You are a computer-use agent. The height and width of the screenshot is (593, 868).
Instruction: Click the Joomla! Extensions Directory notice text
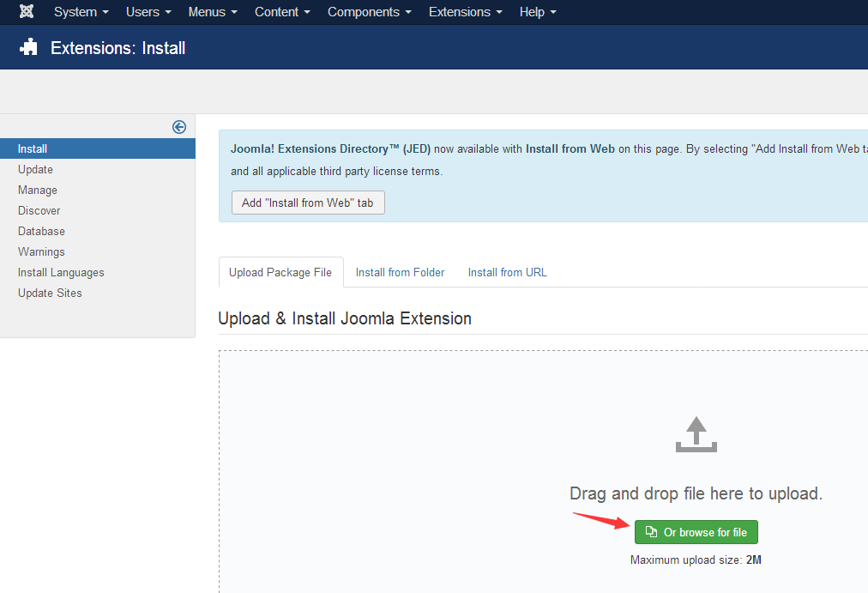549,160
